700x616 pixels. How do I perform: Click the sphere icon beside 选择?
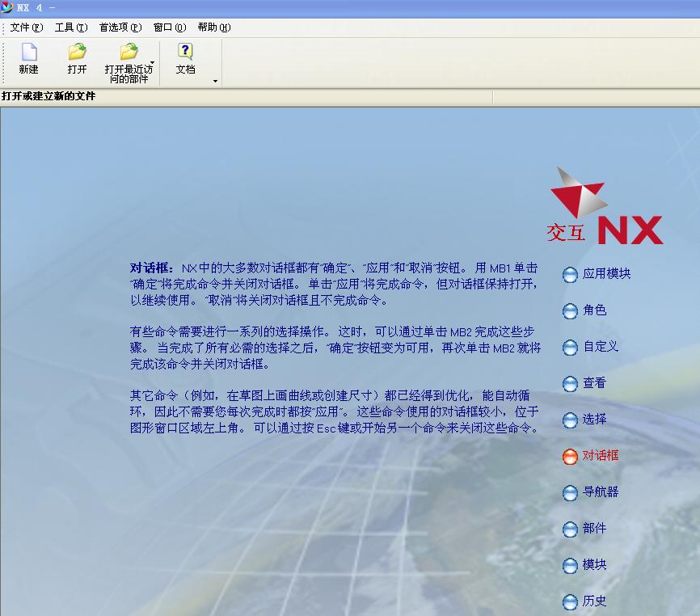570,420
